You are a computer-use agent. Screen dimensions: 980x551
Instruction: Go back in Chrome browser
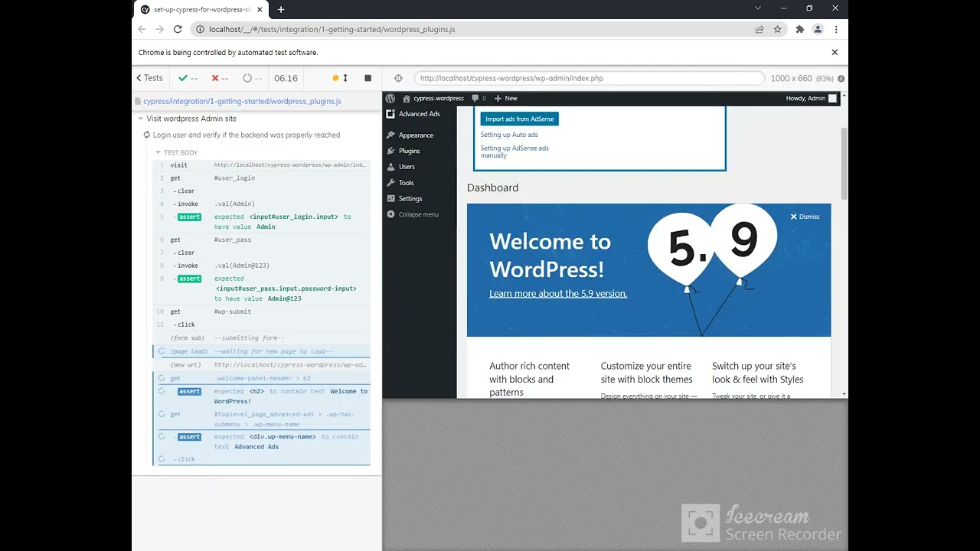coord(142,29)
